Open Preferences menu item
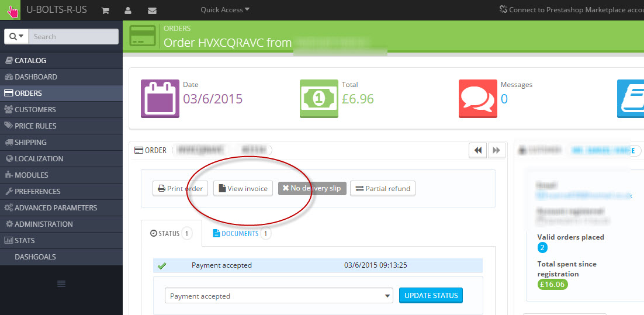Image resolution: width=644 pixels, height=315 pixels. pyautogui.click(x=61, y=191)
